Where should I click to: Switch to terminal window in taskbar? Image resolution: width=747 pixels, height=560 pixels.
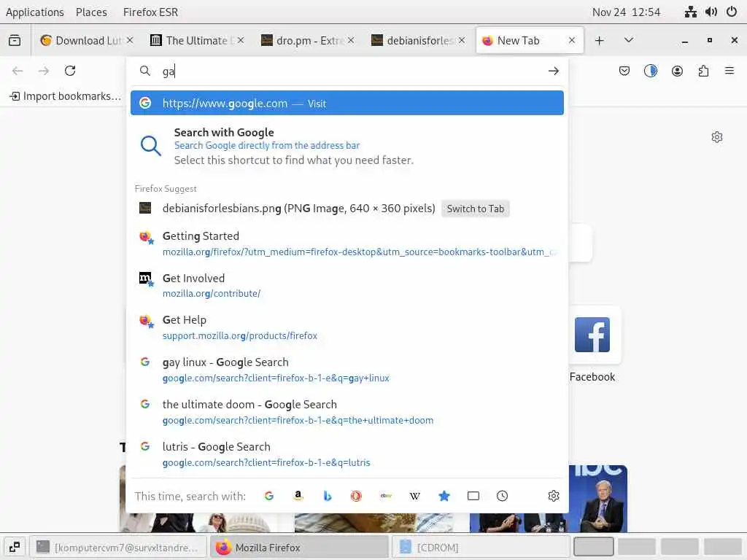118,547
